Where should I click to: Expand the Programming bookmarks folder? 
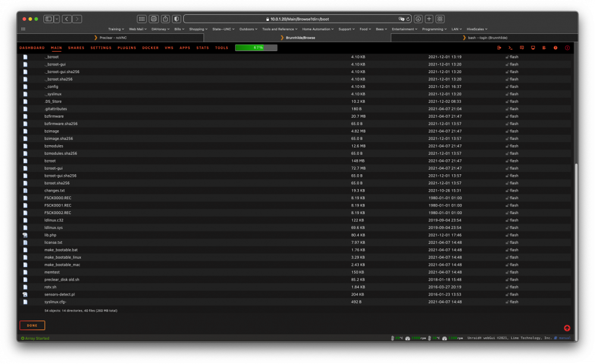tap(434, 29)
